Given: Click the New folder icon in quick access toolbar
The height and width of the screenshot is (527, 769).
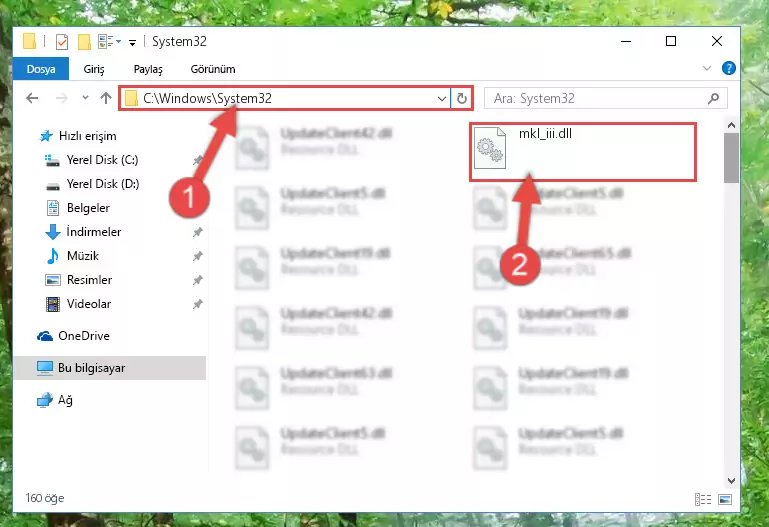Looking at the screenshot, I should coord(84,42).
